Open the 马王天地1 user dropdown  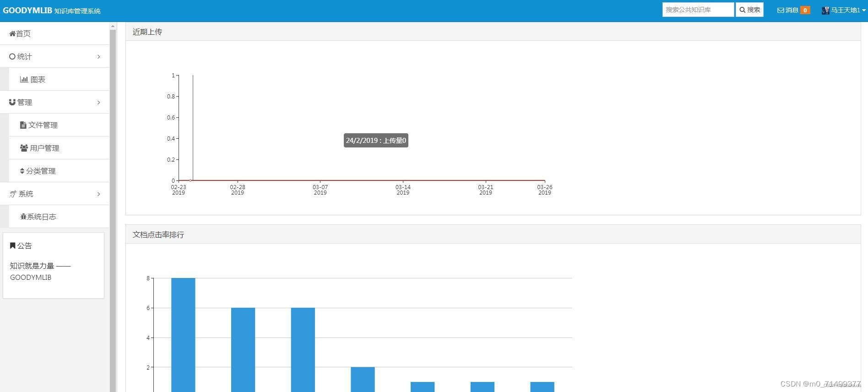[844, 10]
